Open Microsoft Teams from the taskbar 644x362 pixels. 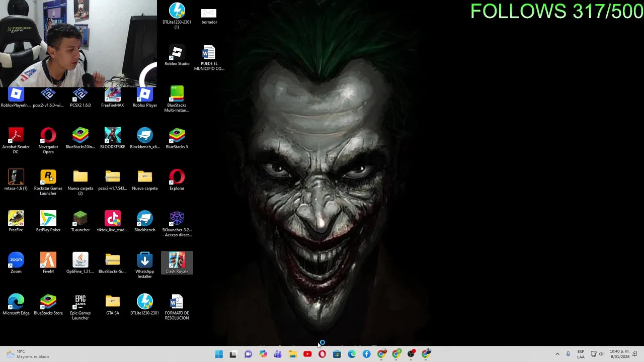(x=278, y=354)
